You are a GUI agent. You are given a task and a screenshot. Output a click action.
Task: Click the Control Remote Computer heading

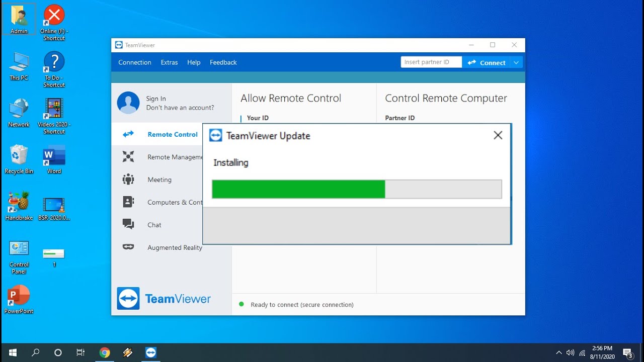tap(446, 98)
